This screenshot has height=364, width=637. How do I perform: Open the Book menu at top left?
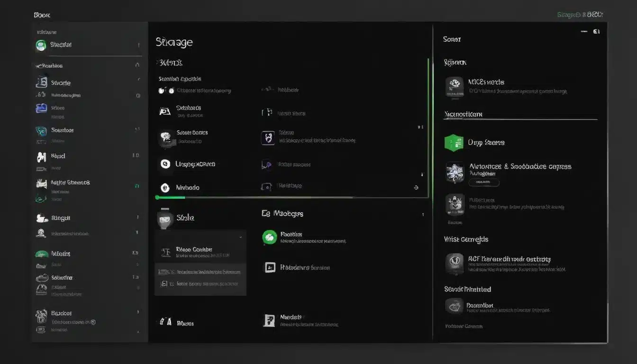(x=42, y=15)
